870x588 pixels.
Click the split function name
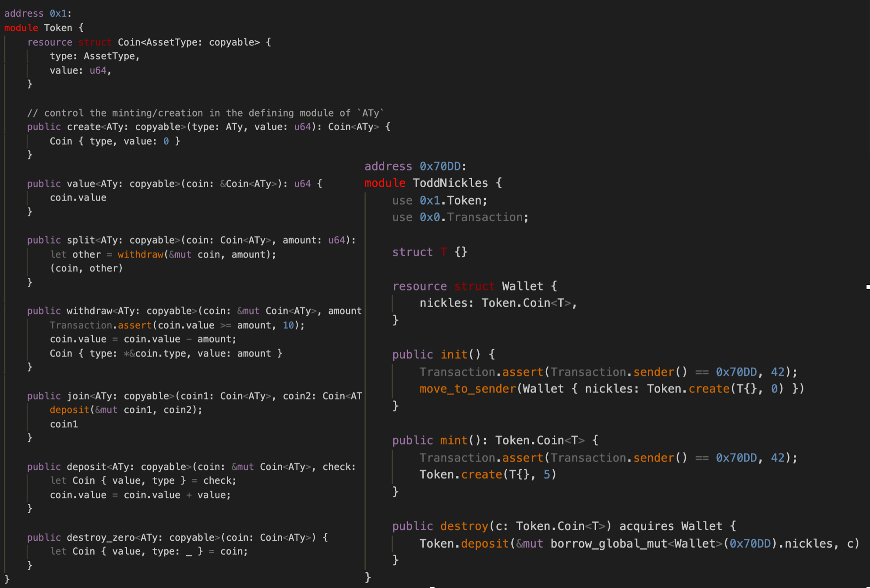(81, 240)
